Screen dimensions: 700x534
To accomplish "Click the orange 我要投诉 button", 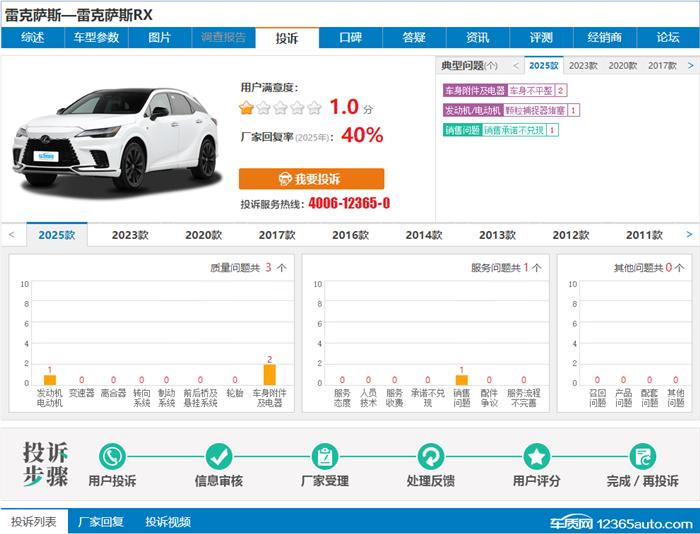I will (x=312, y=179).
